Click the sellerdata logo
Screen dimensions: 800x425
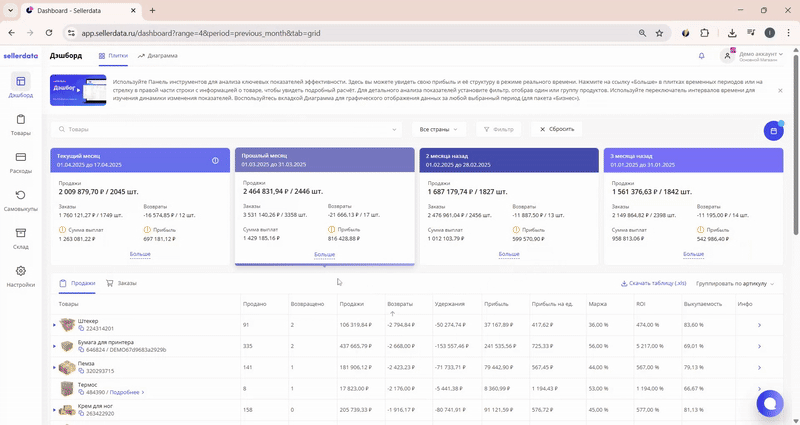pos(20,56)
